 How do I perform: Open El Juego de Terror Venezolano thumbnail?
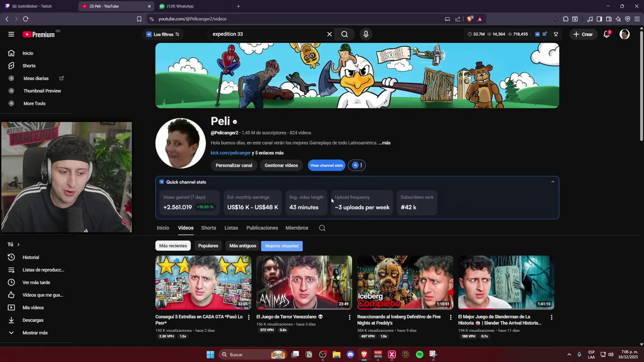304,283
